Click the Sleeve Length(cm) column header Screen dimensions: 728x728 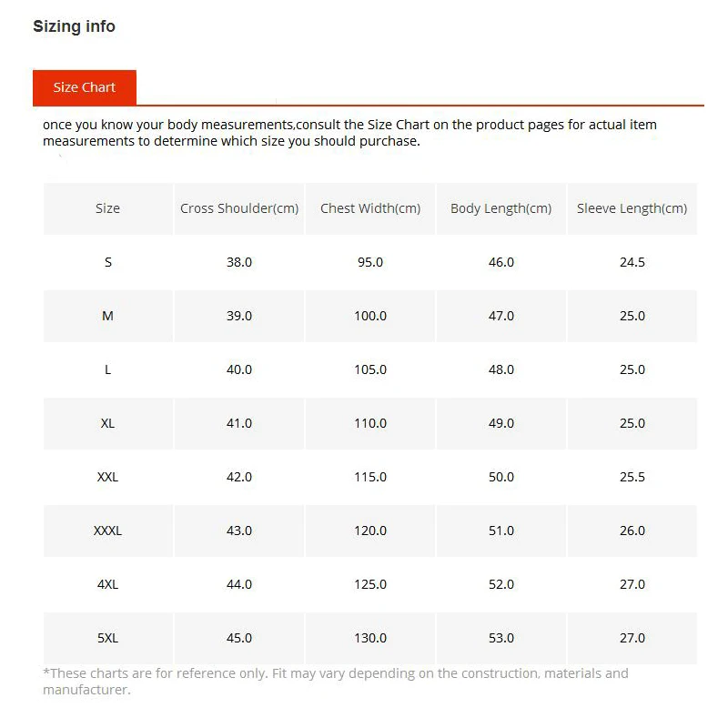(x=632, y=208)
